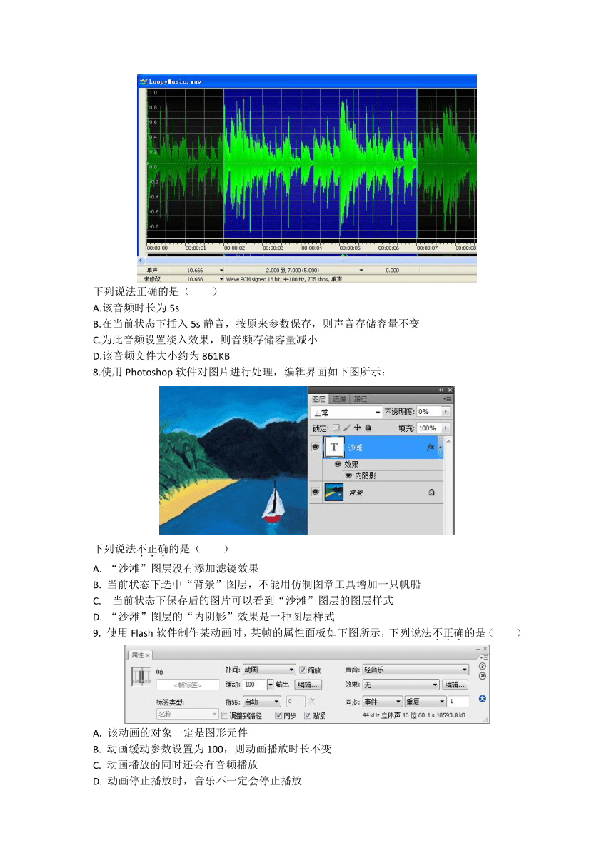Click the 背景 layer thumbnail
The height and width of the screenshot is (868, 614).
point(334,492)
